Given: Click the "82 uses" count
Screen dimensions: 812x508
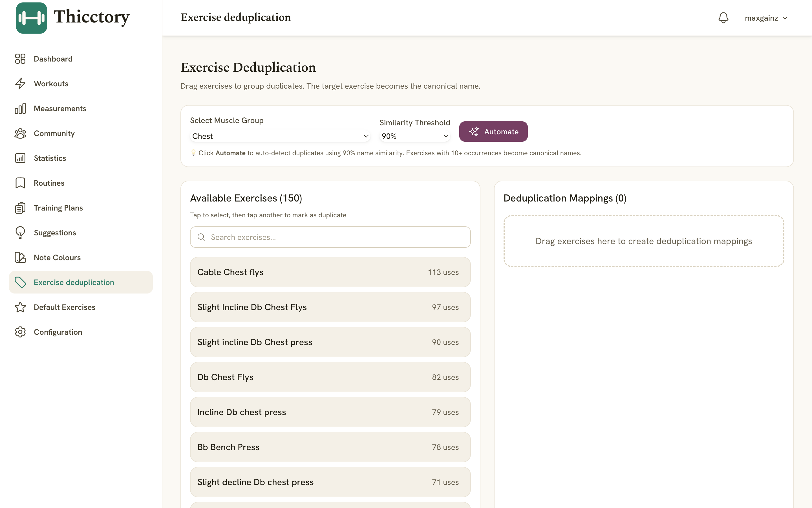Looking at the screenshot, I should click(x=445, y=377).
